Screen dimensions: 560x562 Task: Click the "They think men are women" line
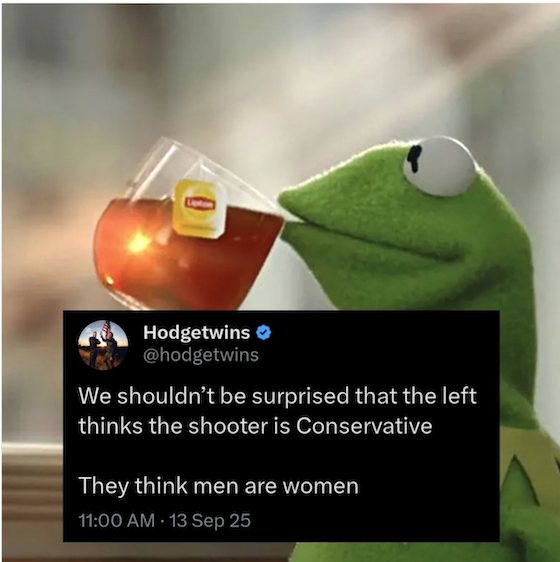(218, 486)
